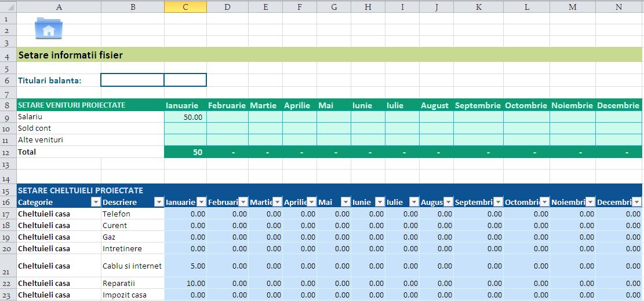Open the Octombrie filter dropdown in expenses table
Viewport: 644px width, 301px height.
coord(545,202)
